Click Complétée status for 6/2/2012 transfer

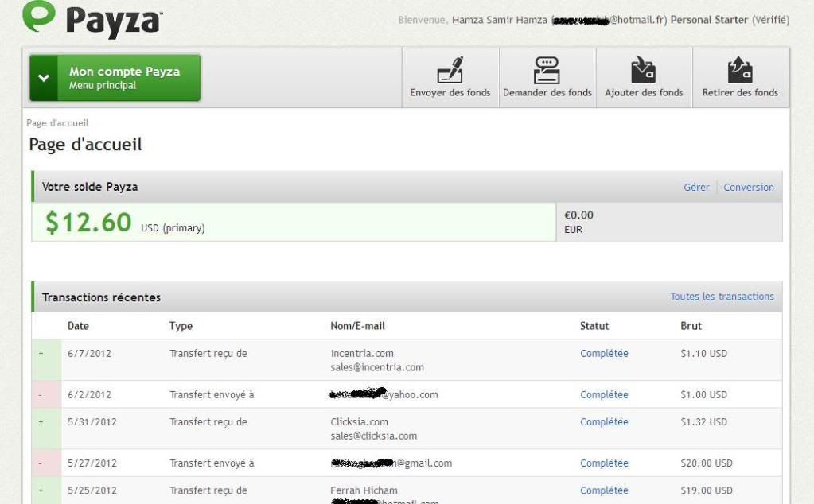pos(604,395)
